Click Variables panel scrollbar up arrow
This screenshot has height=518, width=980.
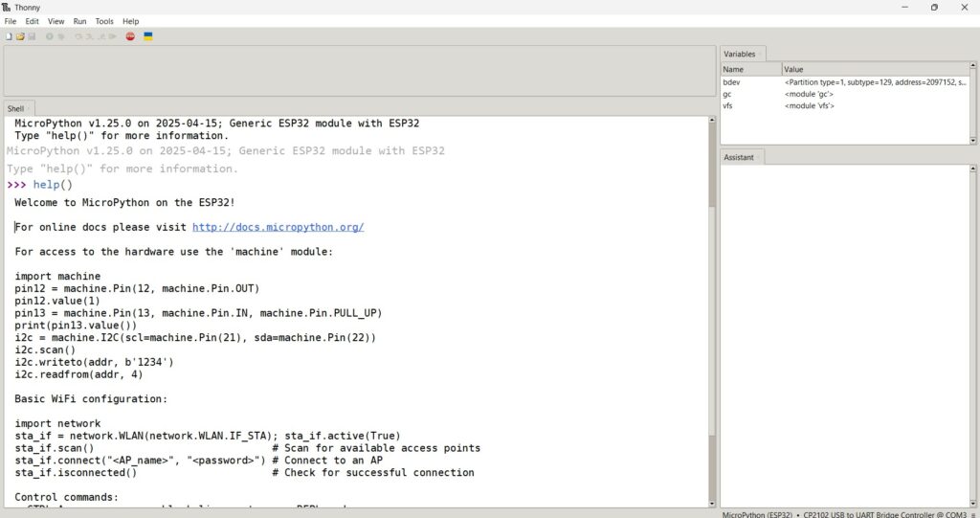click(973, 65)
